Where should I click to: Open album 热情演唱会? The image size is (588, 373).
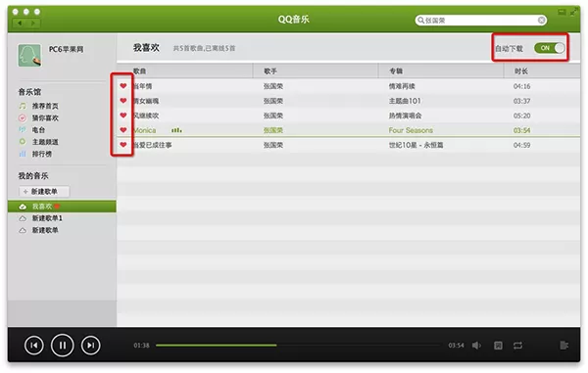tap(405, 116)
